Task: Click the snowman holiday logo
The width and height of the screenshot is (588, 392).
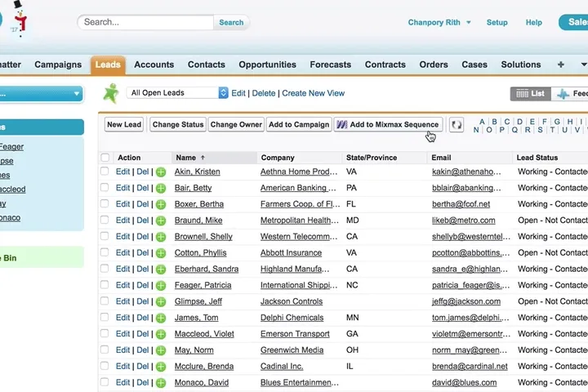Action: tap(19, 19)
